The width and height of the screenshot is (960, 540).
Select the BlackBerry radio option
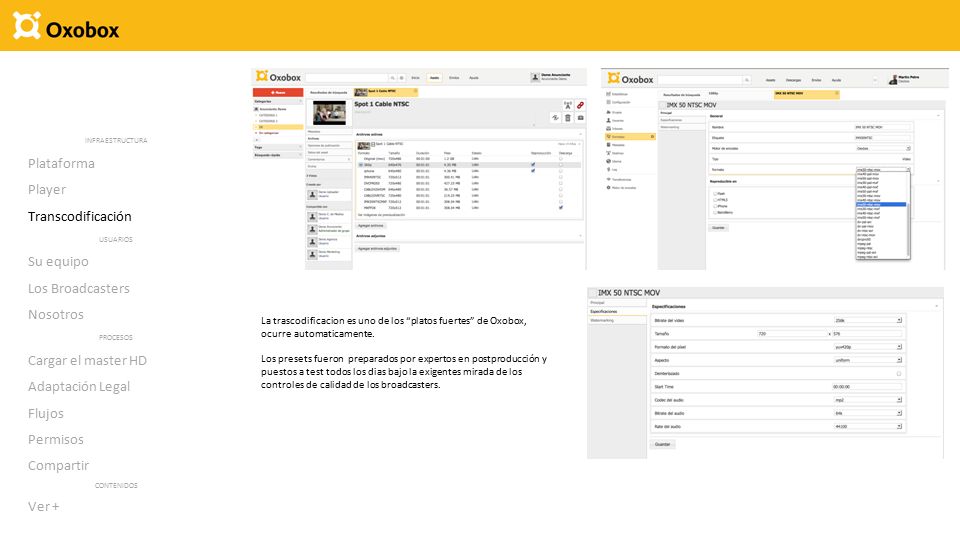(715, 212)
